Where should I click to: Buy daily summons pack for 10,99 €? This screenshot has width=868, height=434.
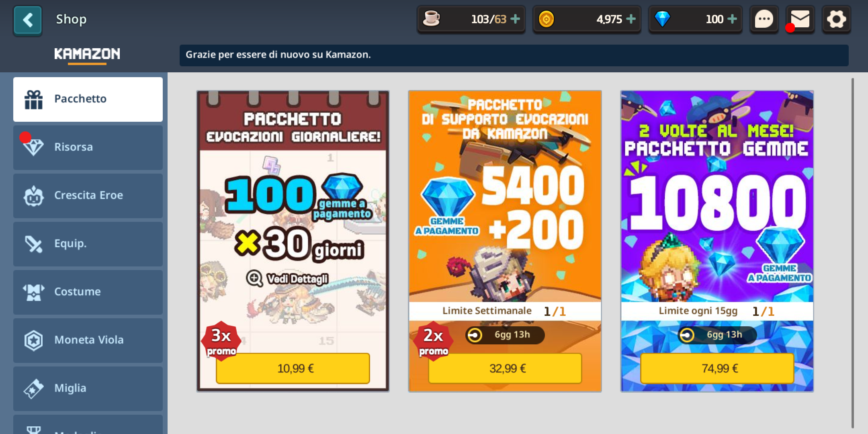click(293, 368)
